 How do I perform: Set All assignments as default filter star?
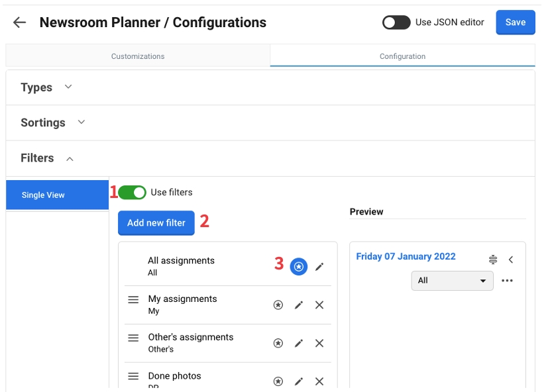coord(299,266)
